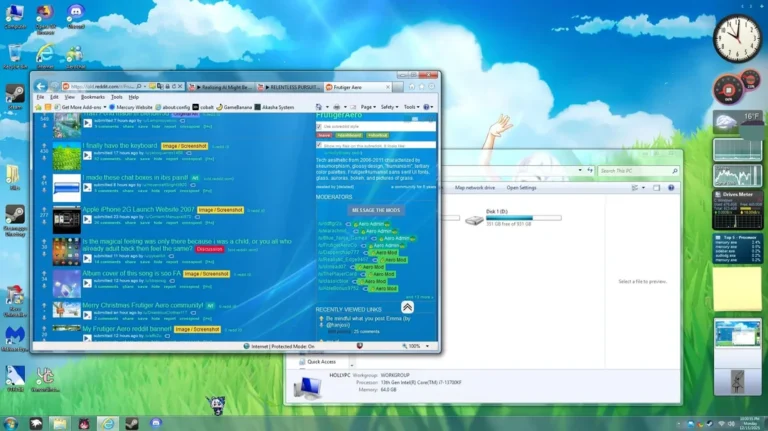Open the Steam desktop shortcut
This screenshot has width=768, height=431.
[x=15, y=96]
